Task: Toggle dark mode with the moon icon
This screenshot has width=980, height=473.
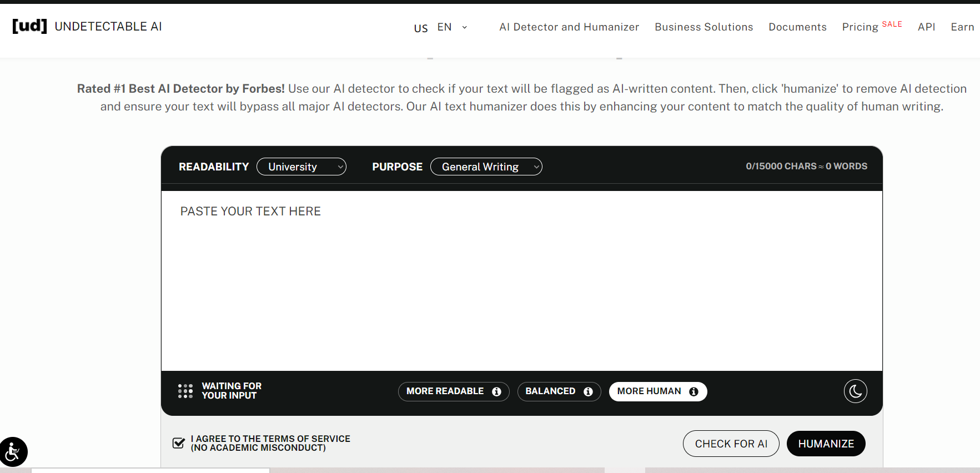Action: [x=855, y=391]
